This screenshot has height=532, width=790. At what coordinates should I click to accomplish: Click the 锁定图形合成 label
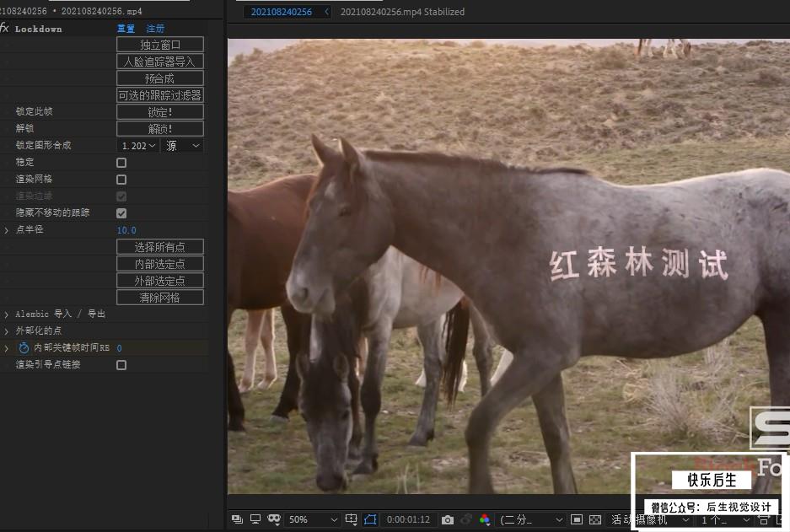(x=43, y=145)
